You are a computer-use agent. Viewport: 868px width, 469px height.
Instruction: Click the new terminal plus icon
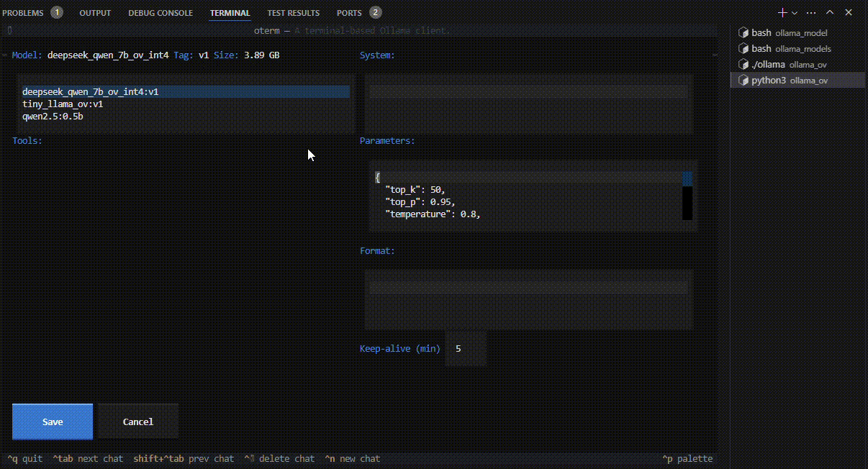tap(782, 13)
